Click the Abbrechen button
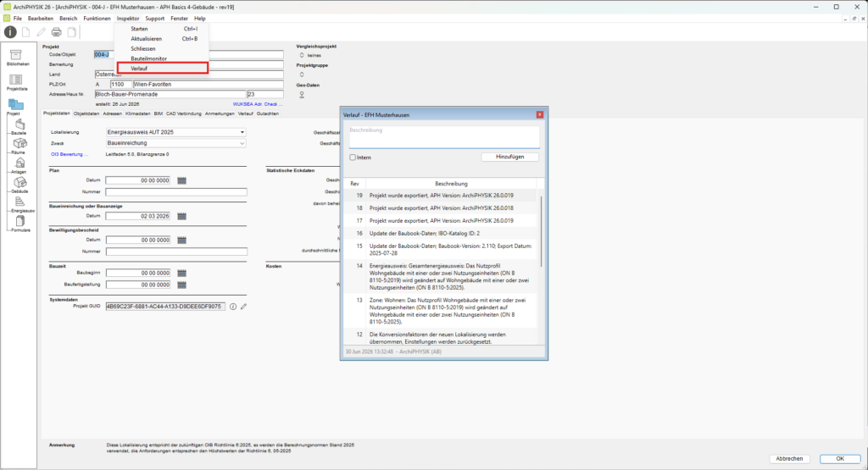This screenshot has width=868, height=470. pos(789,458)
